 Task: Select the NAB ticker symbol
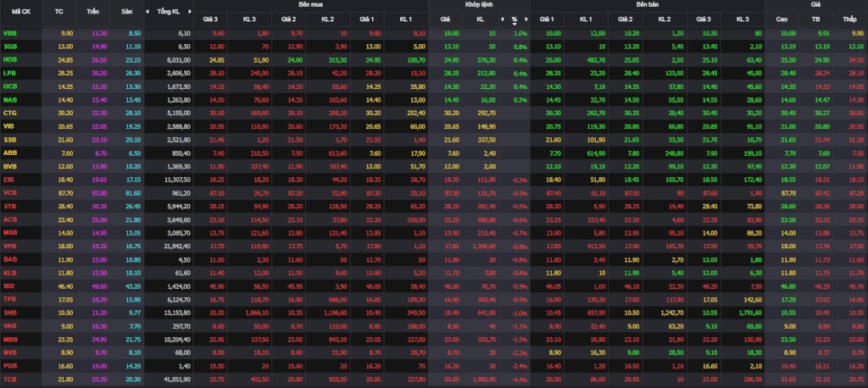10,100
